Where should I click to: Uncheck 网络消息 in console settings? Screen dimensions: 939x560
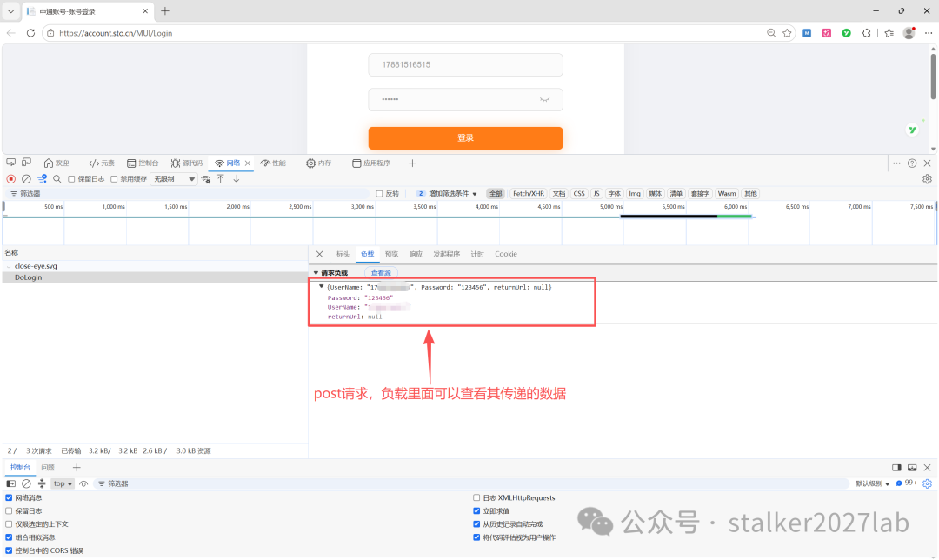[x=9, y=497]
